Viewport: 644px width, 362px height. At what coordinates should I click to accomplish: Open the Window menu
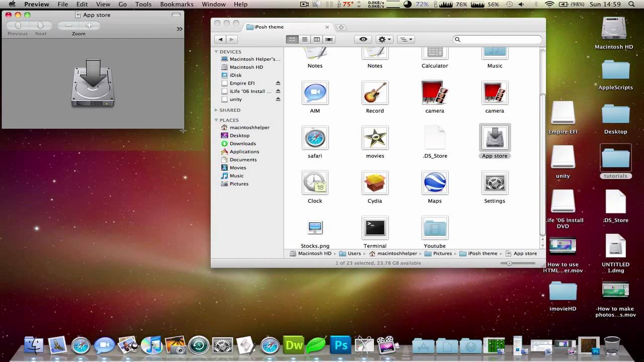coord(214,4)
